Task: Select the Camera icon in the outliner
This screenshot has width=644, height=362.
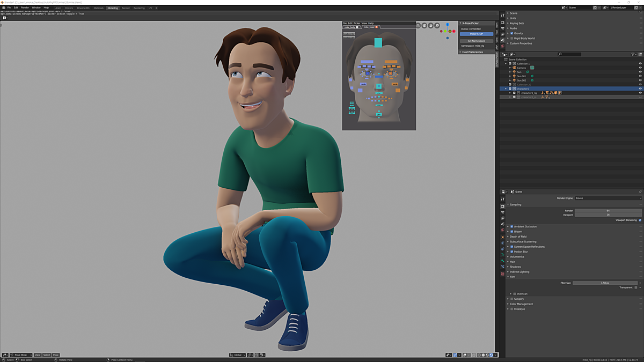Action: coord(514,68)
